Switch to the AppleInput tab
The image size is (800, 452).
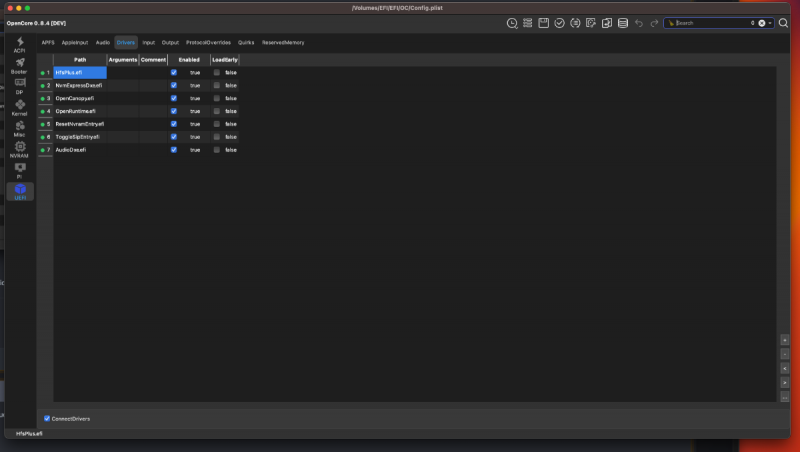75,42
